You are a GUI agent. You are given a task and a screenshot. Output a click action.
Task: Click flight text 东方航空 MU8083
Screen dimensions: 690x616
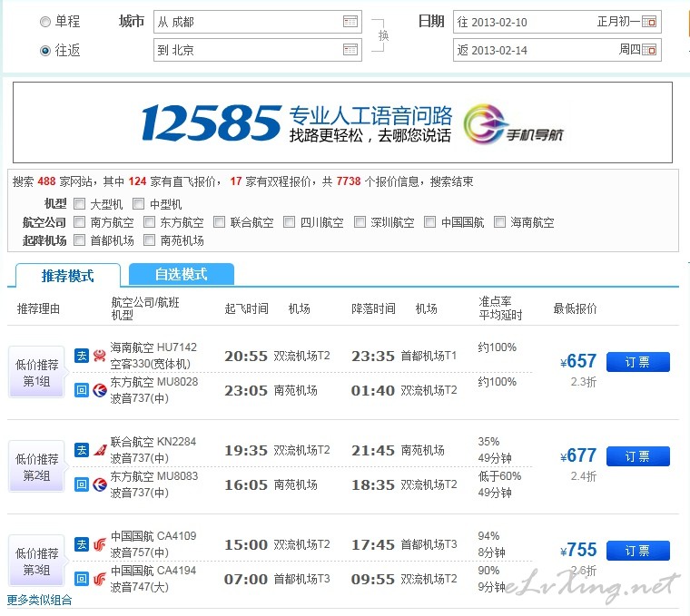(154, 476)
